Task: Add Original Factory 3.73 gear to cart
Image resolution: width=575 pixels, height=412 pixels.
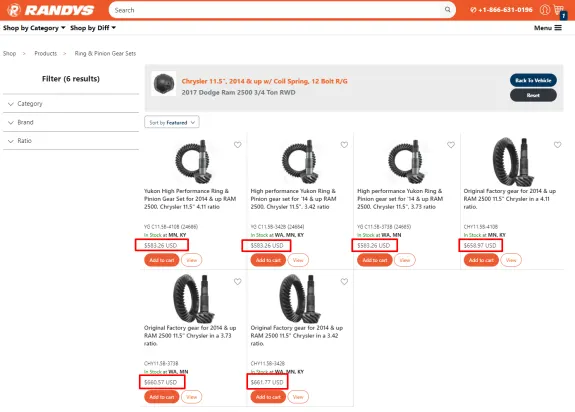Action: pos(162,397)
